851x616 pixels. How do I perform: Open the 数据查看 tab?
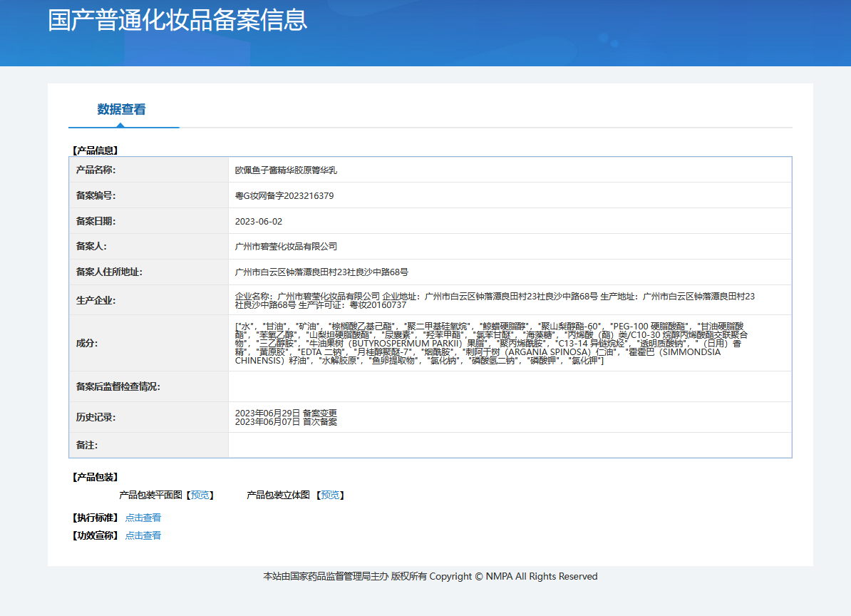[122, 110]
